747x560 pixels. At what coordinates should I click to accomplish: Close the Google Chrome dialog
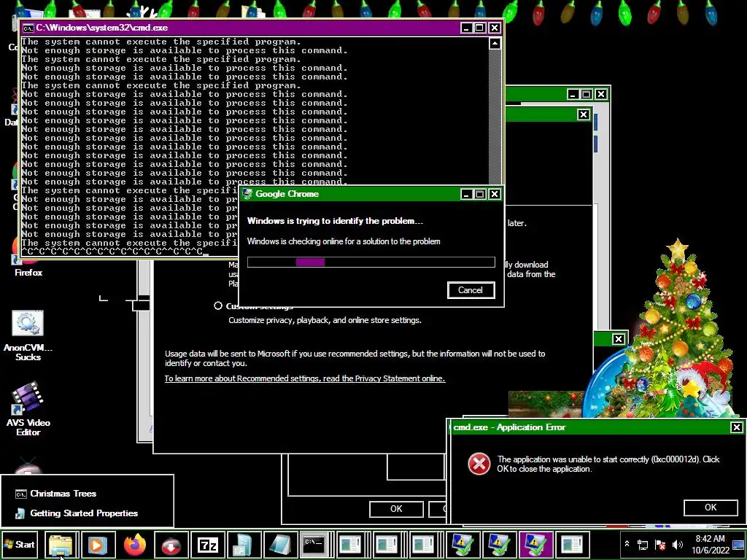click(495, 194)
